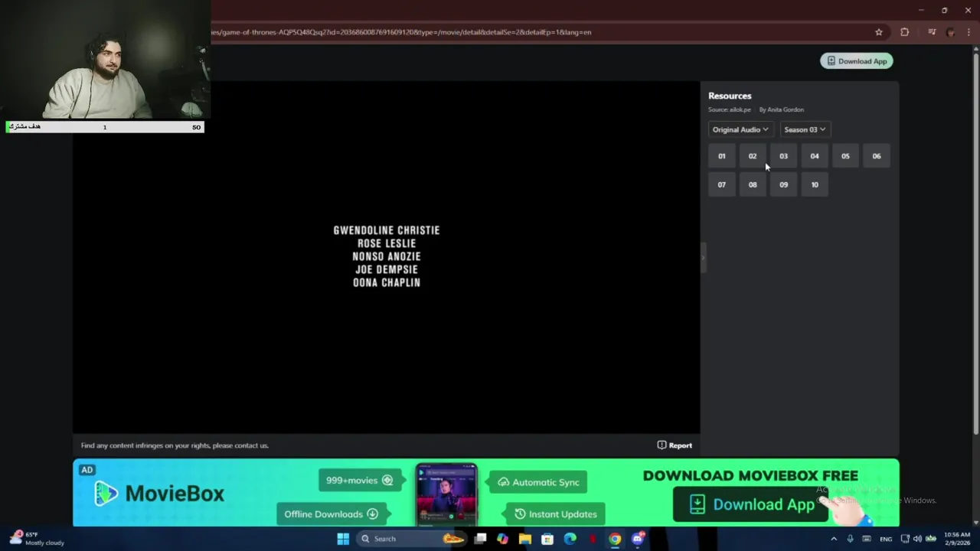This screenshot has width=980, height=551.
Task: Click the Offline Downloads badge in the ad
Action: pos(331,514)
